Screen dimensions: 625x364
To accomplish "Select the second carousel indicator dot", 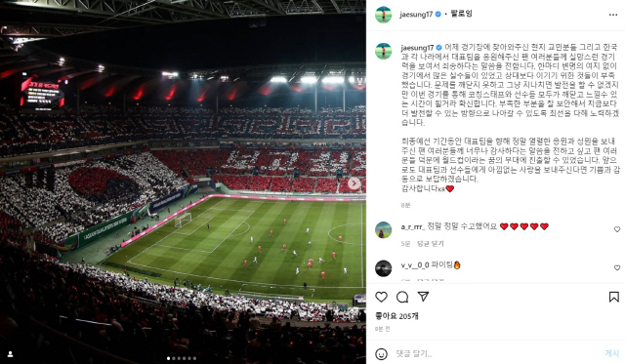I will pos(174,358).
